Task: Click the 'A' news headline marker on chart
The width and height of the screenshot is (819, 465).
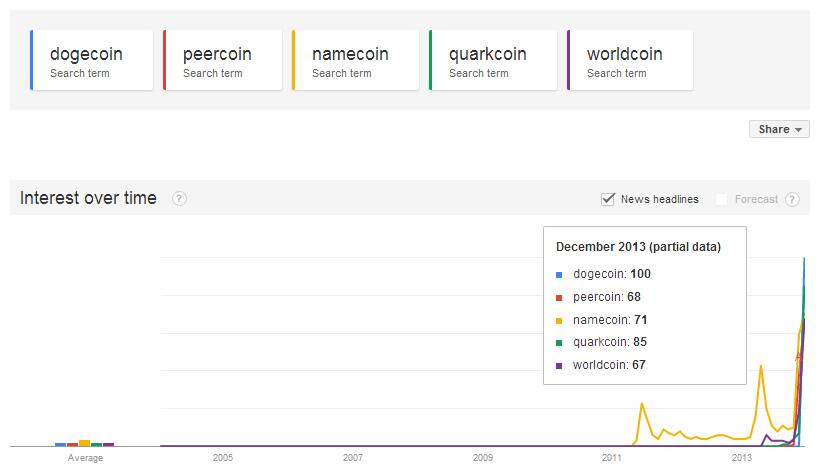Action: (798, 356)
